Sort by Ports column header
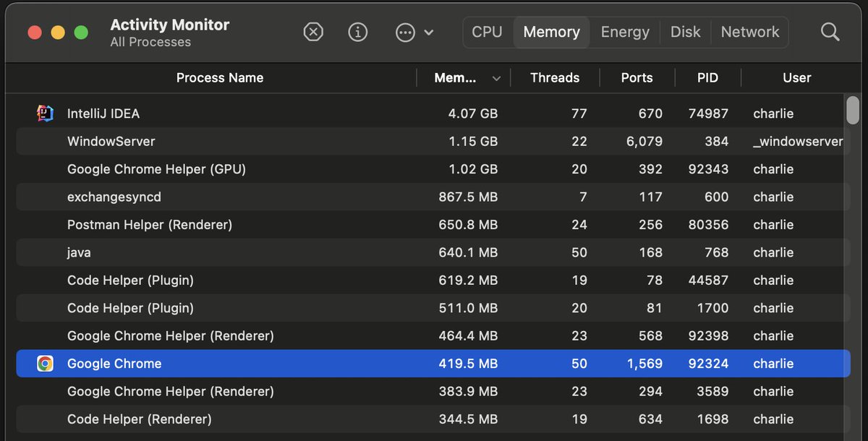Viewport: 868px width, 441px height. (x=637, y=77)
